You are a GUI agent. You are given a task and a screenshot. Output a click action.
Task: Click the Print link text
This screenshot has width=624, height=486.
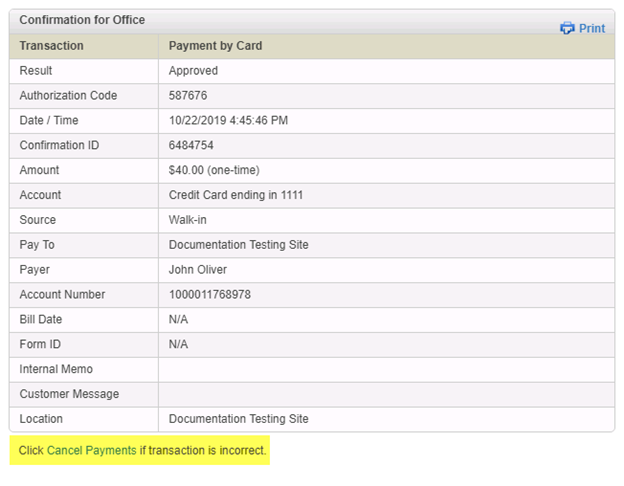pos(592,28)
